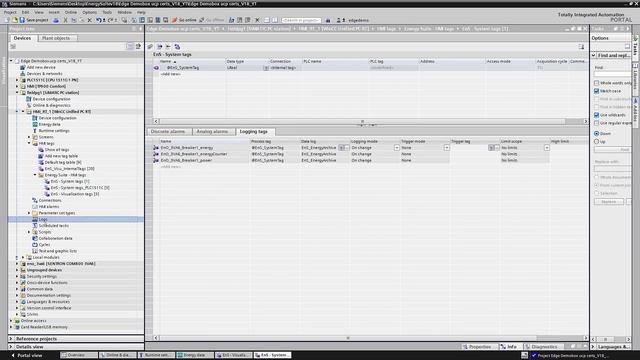This screenshot has width=640, height=360.
Task: Click the Overview editor bar button
Action: [x=79, y=356]
